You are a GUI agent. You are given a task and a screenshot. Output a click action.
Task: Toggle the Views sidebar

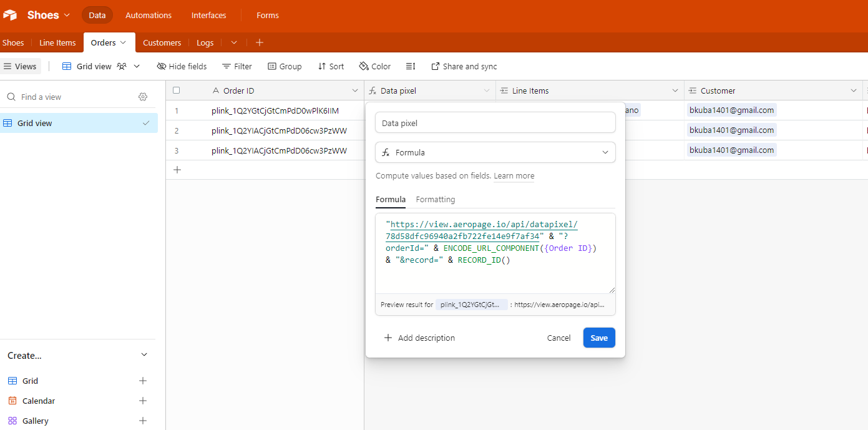(x=20, y=66)
